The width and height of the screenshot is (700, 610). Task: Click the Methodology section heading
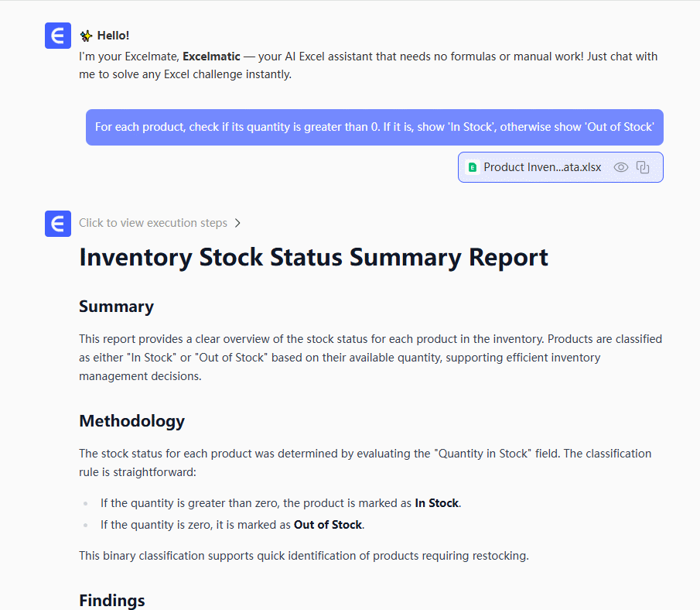[131, 421]
